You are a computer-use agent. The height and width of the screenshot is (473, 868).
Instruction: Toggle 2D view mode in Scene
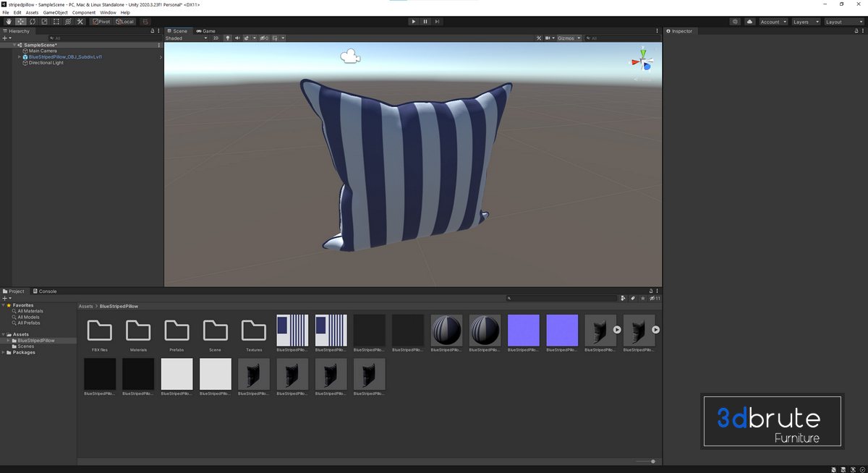click(216, 38)
